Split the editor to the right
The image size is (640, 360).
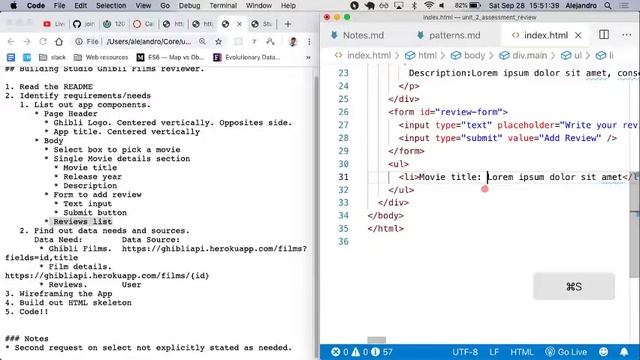click(604, 35)
